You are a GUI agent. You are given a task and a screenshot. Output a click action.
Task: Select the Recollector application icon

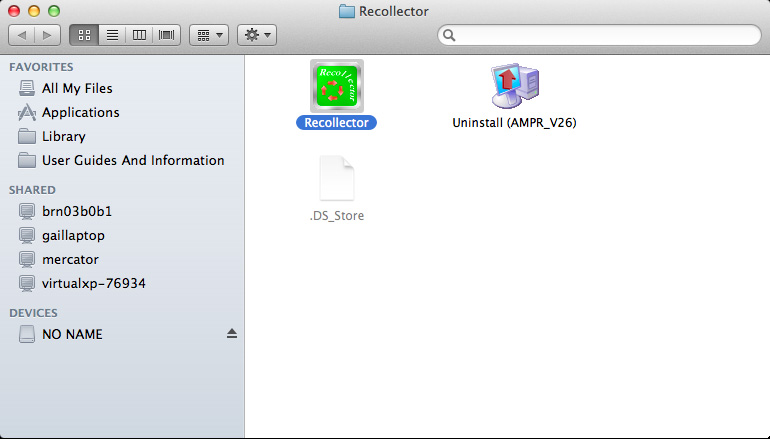pyautogui.click(x=337, y=86)
